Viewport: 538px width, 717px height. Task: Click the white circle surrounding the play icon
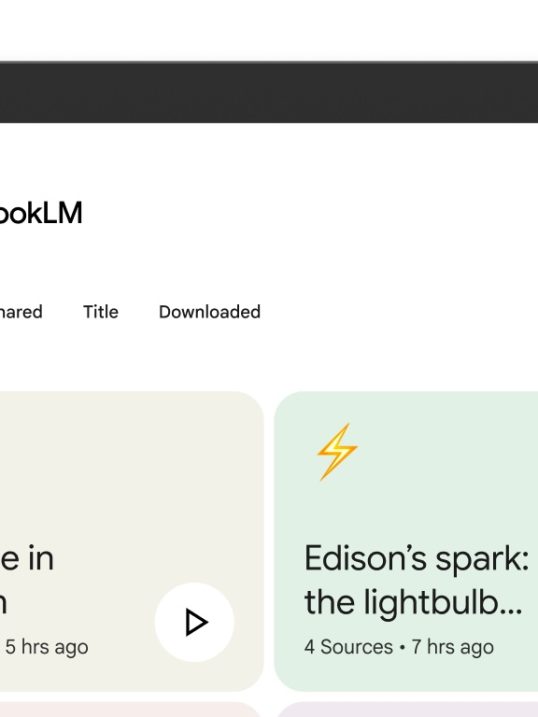[195, 622]
